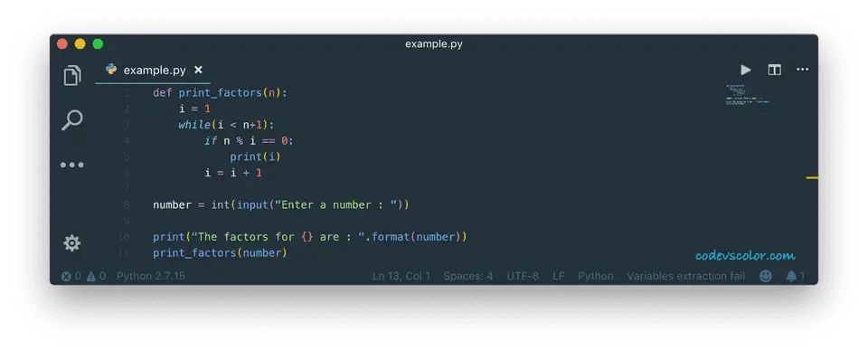Viewport: 868px width, 351px height.
Task: Click line number 10 in the gutter
Action: pyautogui.click(x=124, y=237)
